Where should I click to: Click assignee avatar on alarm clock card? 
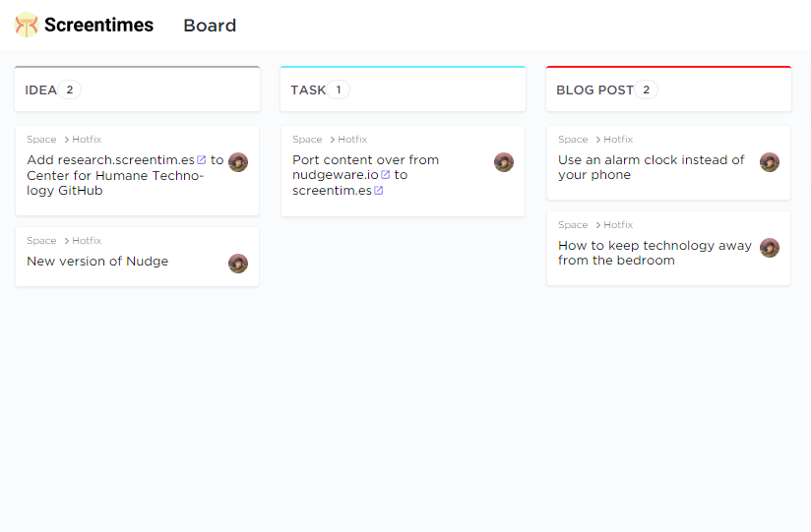770,162
